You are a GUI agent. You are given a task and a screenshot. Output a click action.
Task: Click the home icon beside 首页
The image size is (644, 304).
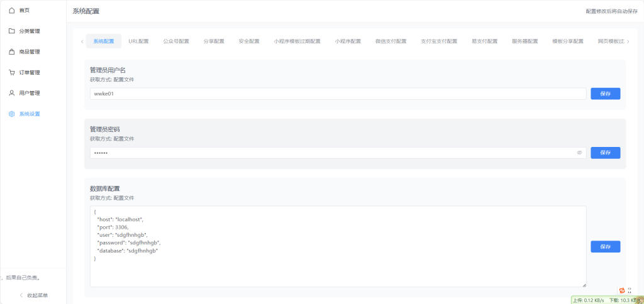[x=11, y=10]
